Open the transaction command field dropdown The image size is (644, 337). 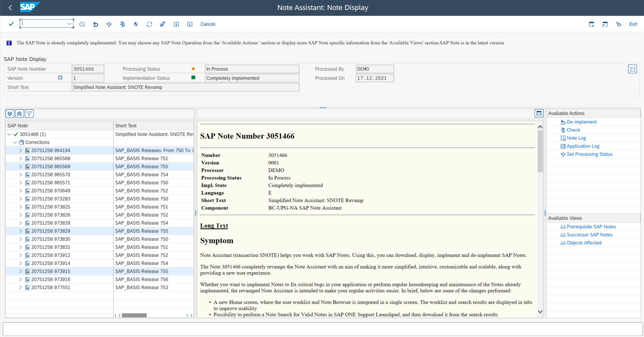point(69,24)
